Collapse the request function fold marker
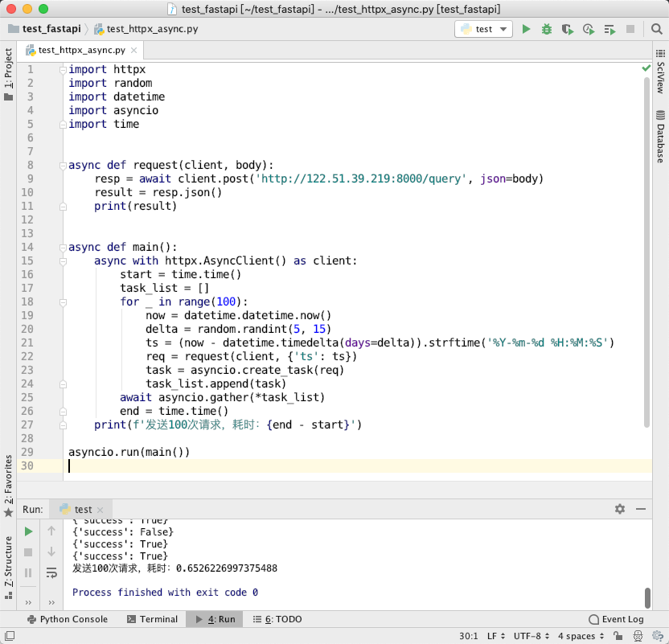This screenshot has height=644, width=669. tap(63, 166)
